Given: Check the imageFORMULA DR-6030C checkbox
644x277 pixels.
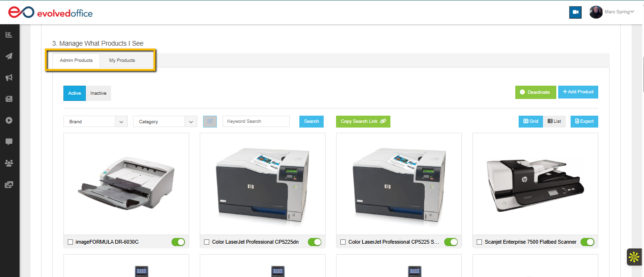Looking at the screenshot, I should click(71, 242).
